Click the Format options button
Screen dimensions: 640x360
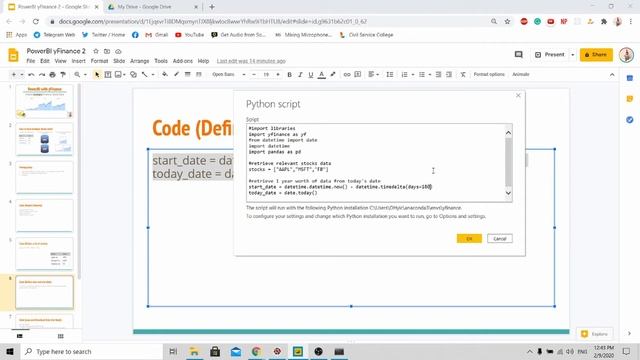point(489,75)
